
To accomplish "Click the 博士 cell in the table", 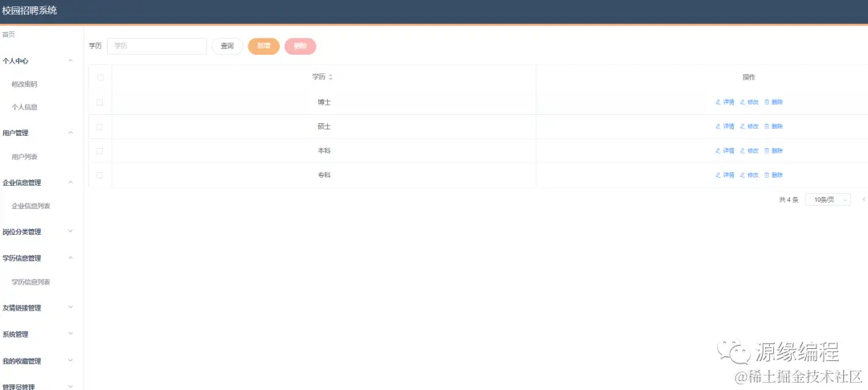I will (x=325, y=102).
